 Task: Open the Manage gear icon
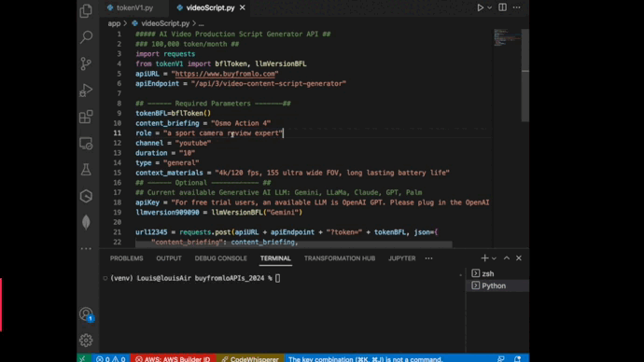point(86,341)
